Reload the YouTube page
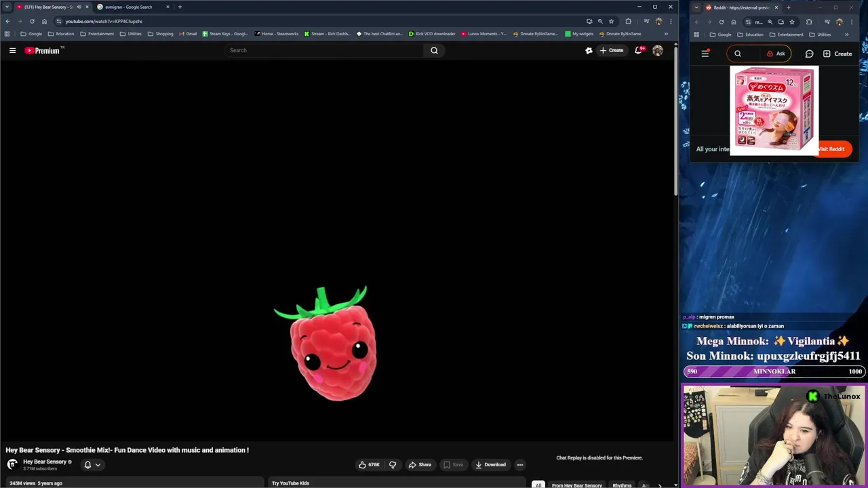Image resolution: width=868 pixels, height=488 pixels. [x=32, y=21]
